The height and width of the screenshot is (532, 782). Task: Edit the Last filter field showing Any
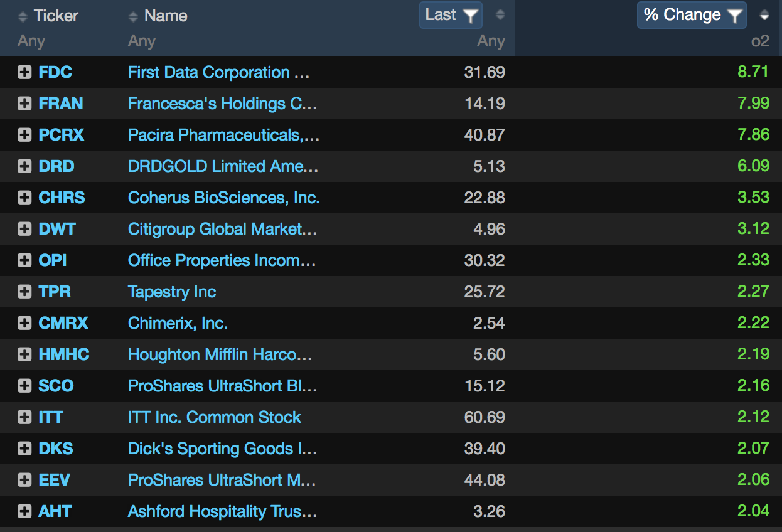click(491, 41)
